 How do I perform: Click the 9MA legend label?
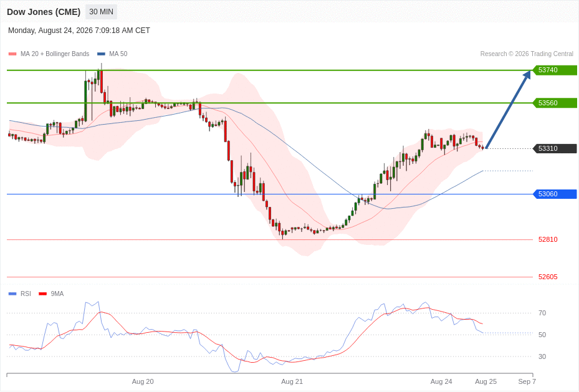pos(57,294)
